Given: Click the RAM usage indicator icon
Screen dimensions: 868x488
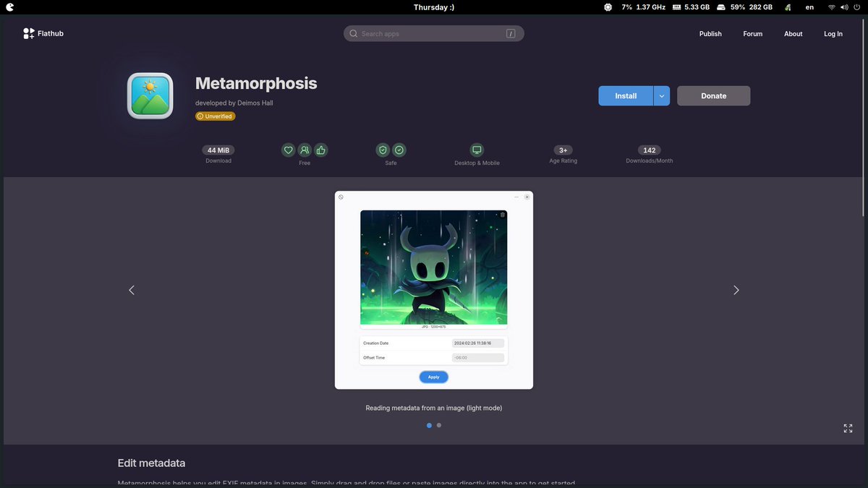Looking at the screenshot, I should point(677,7).
